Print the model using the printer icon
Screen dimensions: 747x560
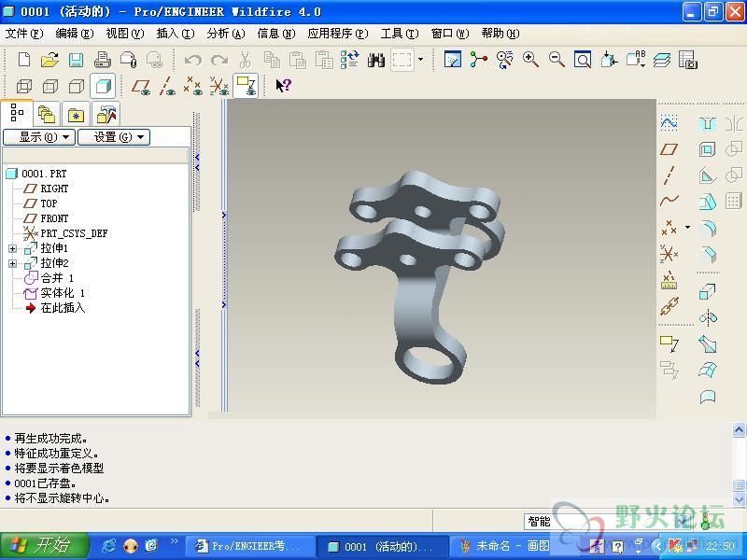102,60
